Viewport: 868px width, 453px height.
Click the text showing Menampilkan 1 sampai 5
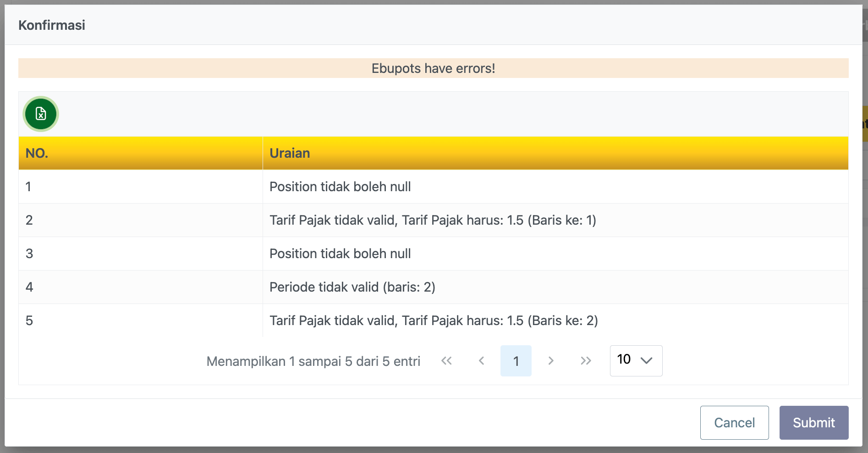pyautogui.click(x=313, y=361)
